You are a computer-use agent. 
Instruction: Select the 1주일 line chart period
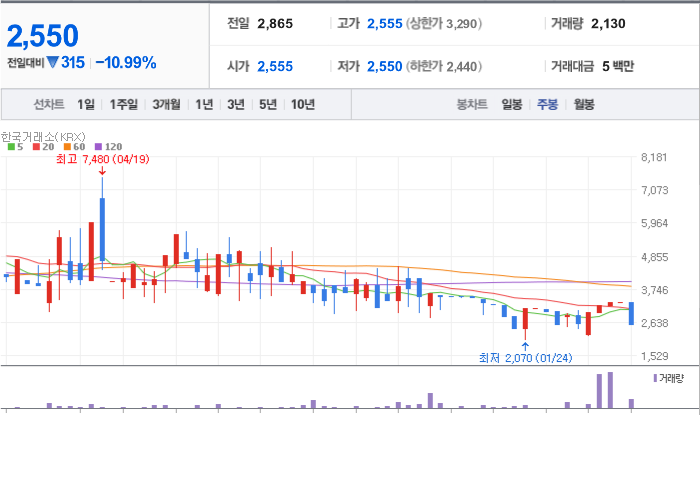coord(124,104)
